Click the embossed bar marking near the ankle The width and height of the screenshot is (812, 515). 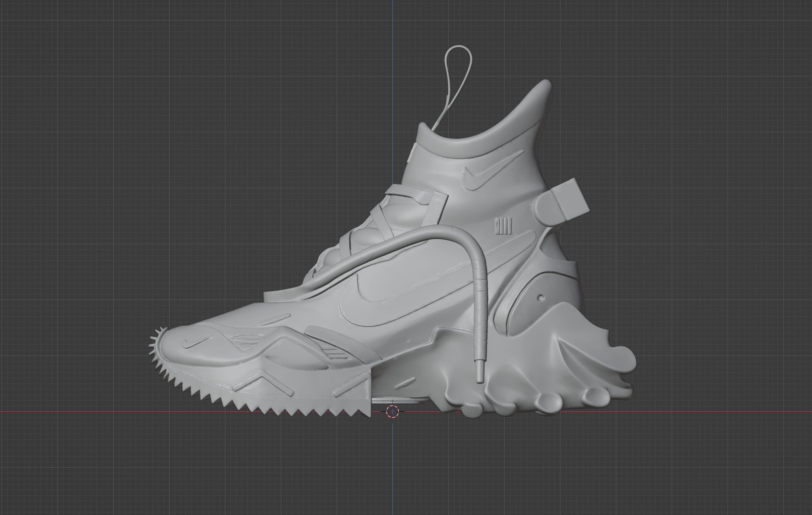[503, 227]
